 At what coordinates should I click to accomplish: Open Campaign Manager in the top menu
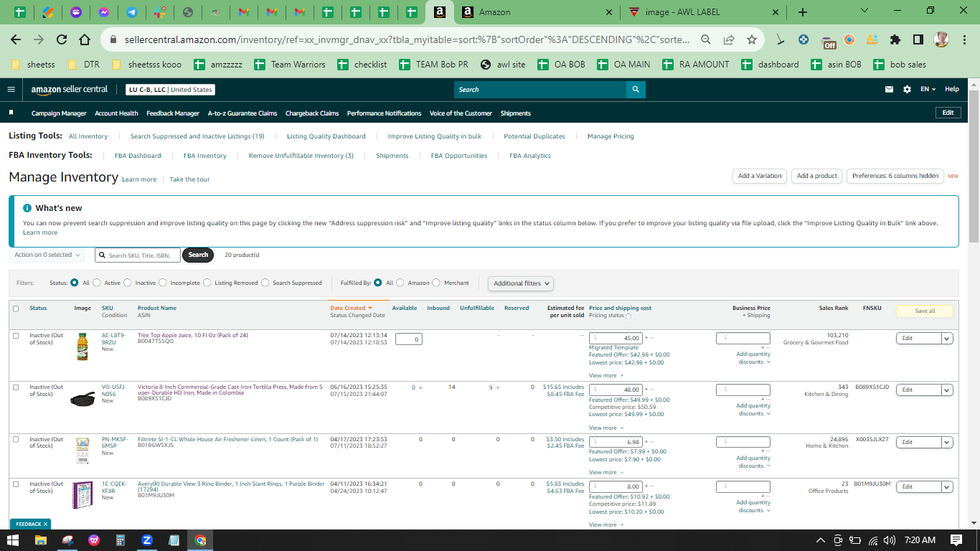pyautogui.click(x=59, y=113)
